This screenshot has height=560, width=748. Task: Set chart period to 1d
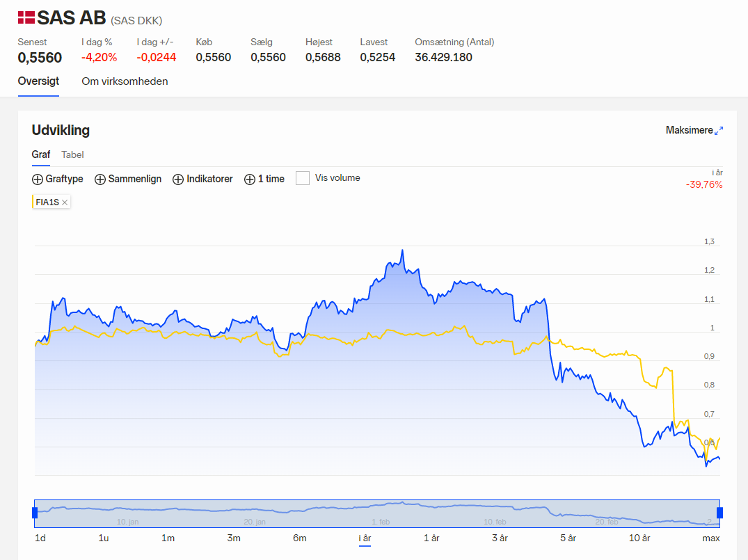40,538
